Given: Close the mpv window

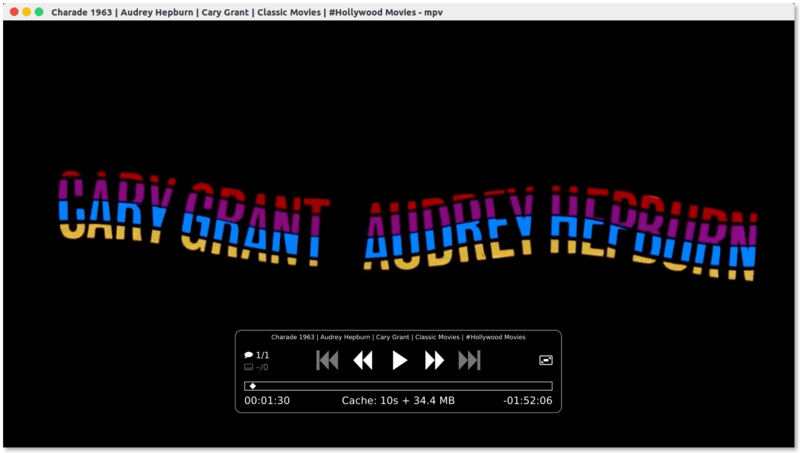Looking at the screenshot, I should 14,11.
